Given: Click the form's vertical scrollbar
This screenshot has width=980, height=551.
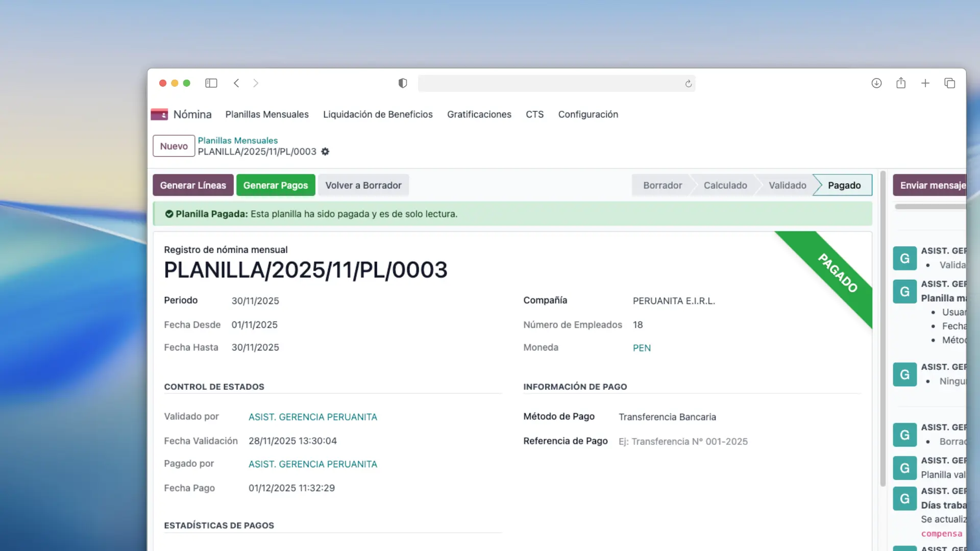Looking at the screenshot, I should (x=883, y=327).
